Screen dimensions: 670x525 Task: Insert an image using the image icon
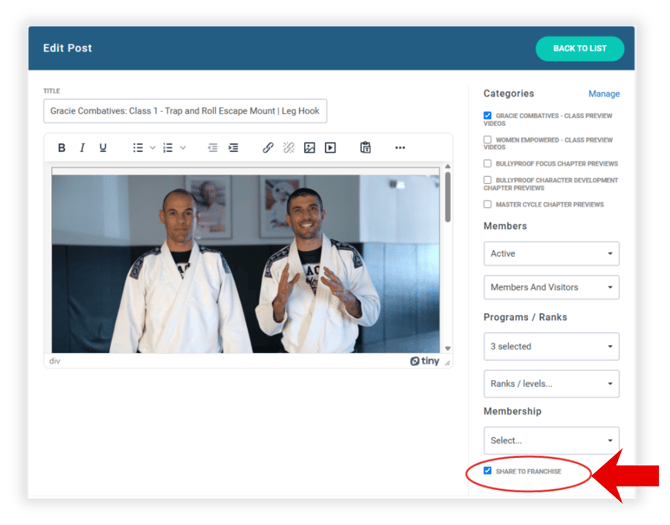point(310,148)
